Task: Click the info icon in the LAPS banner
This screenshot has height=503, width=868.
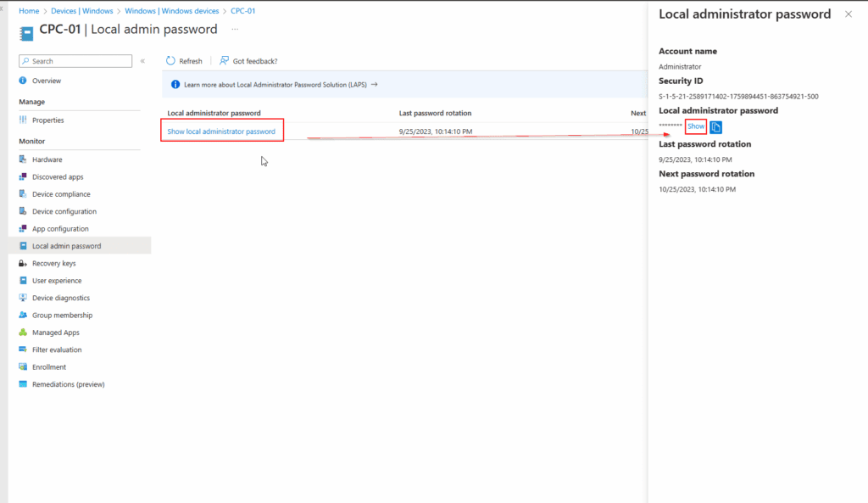Action: click(175, 83)
